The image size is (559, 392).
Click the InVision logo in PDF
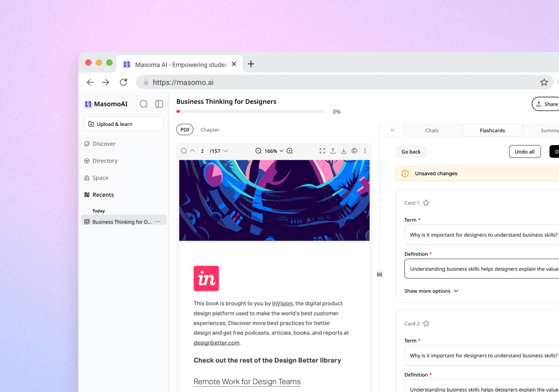(x=206, y=278)
